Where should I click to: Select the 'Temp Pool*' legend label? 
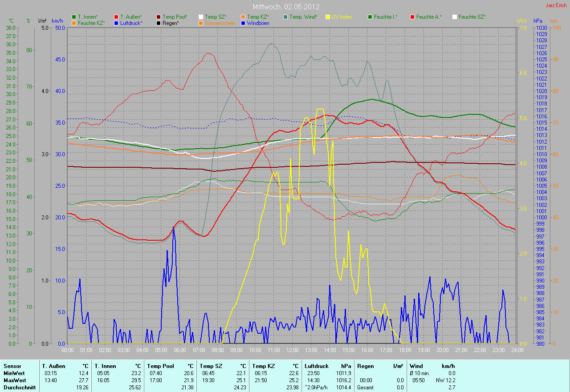click(x=175, y=17)
